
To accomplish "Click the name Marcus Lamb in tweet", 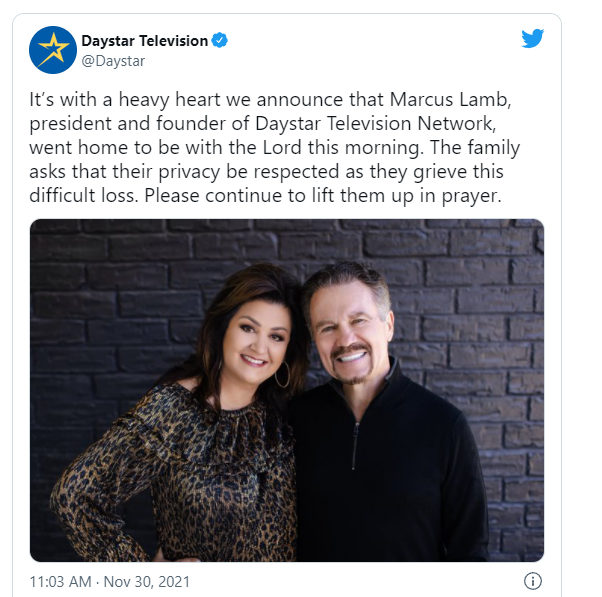I will point(450,100).
